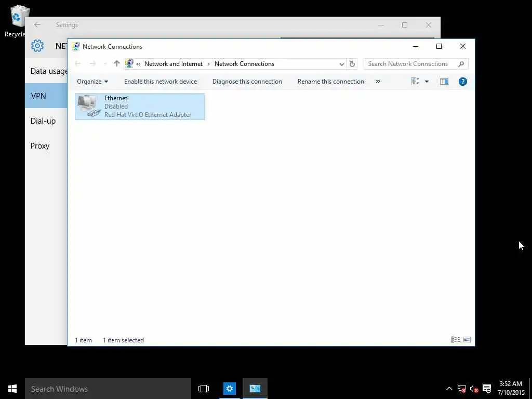This screenshot has width=532, height=399.
Task: Open the help question mark button
Action: click(x=462, y=82)
